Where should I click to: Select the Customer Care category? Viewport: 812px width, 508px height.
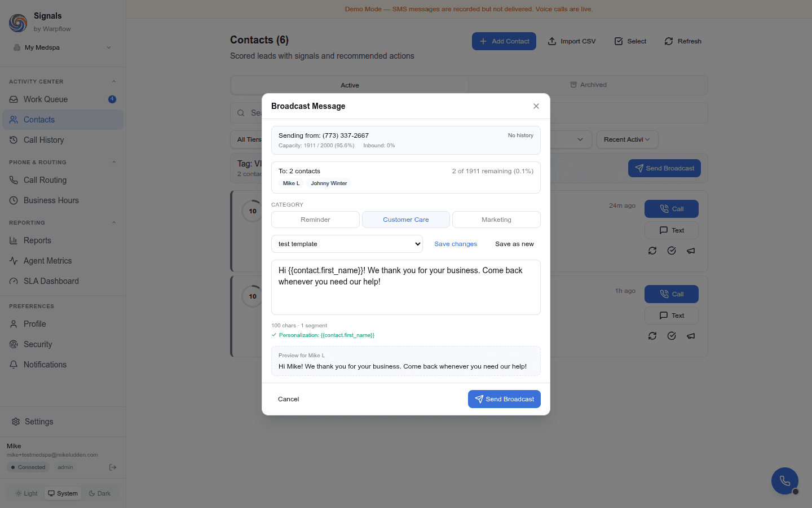click(405, 219)
